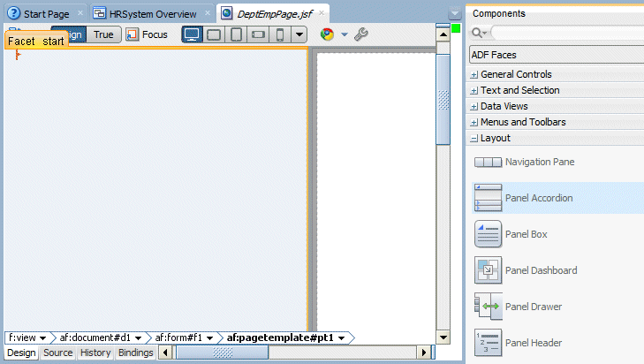Select the Panel Box component icon
This screenshot has height=364, width=644.
coord(488,234)
